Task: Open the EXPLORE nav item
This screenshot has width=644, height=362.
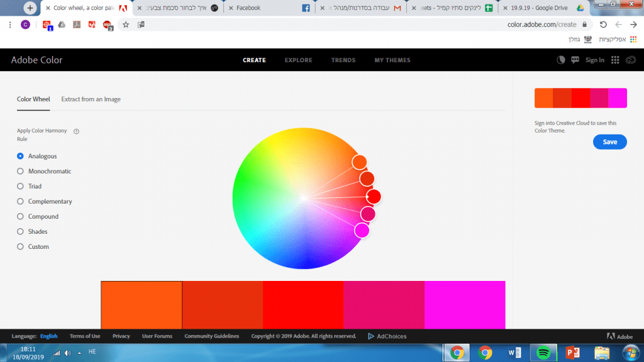Action: [x=299, y=60]
